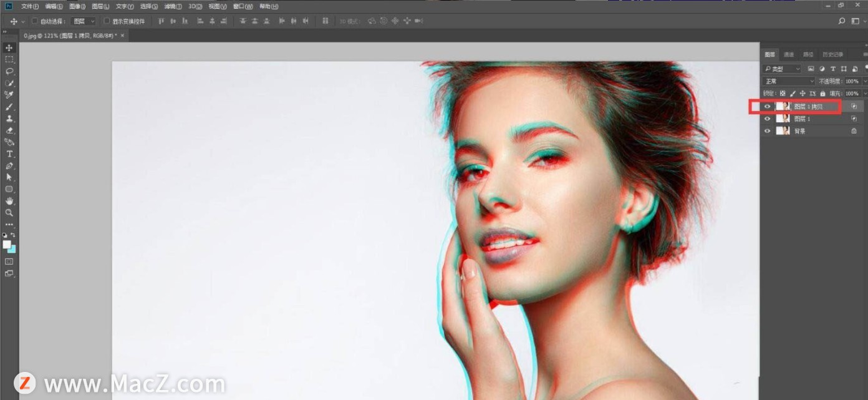Lock transparent pixels in the Layers panel

(x=783, y=94)
